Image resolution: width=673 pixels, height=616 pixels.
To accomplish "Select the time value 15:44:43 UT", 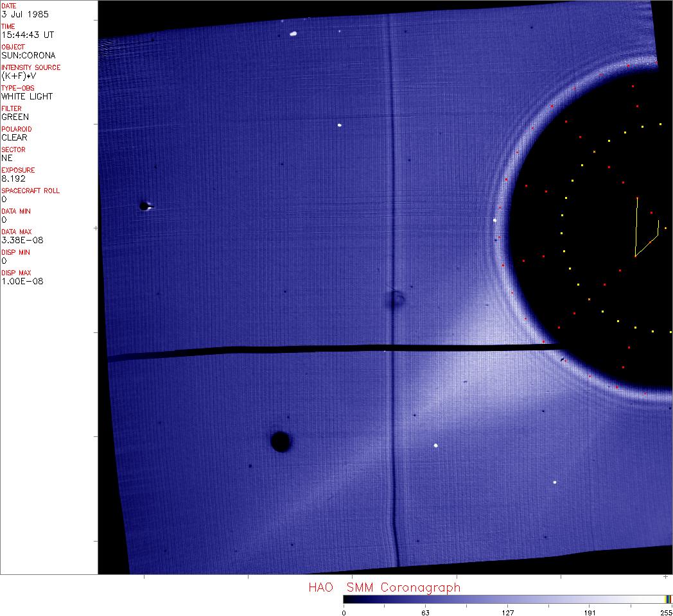I will coord(27,35).
